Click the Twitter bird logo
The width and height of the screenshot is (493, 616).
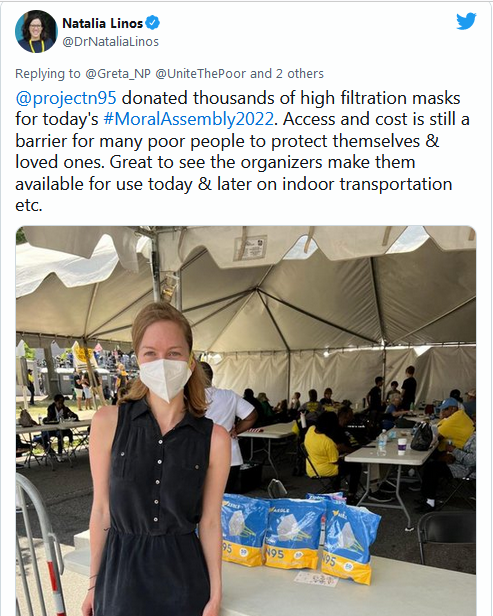coord(466,21)
